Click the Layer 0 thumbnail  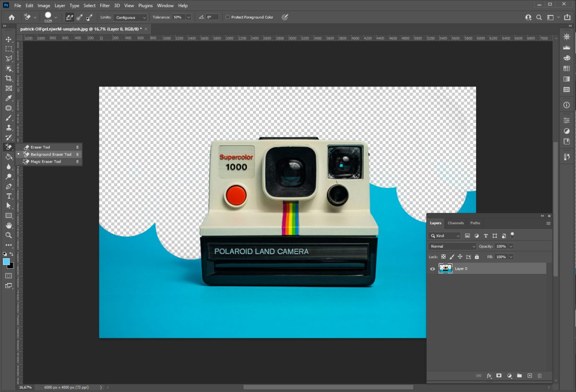click(445, 269)
